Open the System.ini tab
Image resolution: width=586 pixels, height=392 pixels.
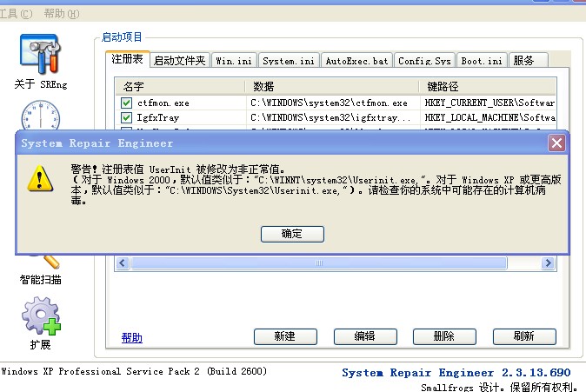[x=289, y=61]
